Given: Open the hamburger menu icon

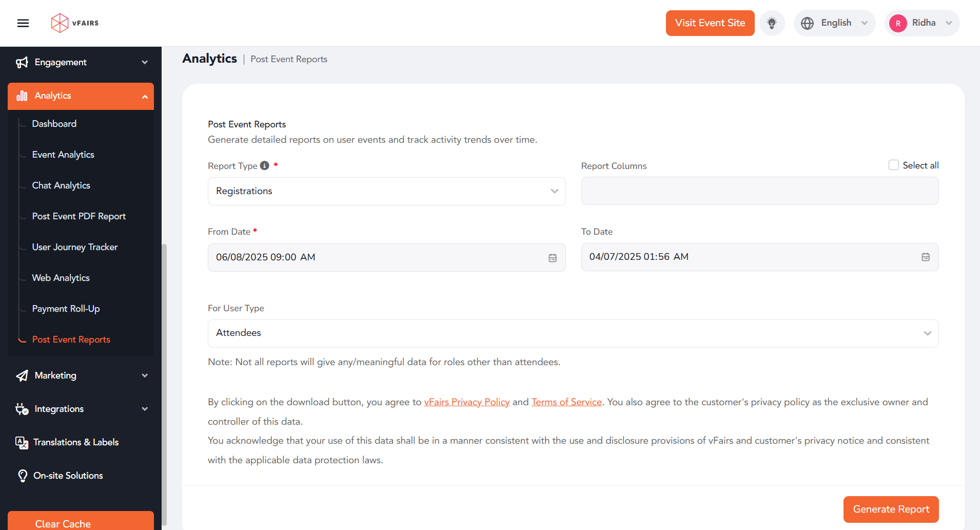Looking at the screenshot, I should point(23,23).
